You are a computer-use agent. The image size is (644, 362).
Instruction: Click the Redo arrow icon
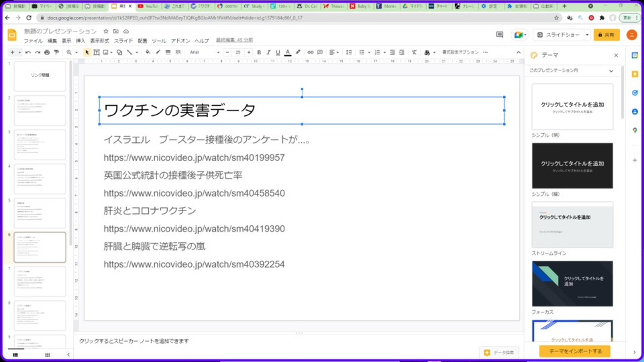coord(38,52)
